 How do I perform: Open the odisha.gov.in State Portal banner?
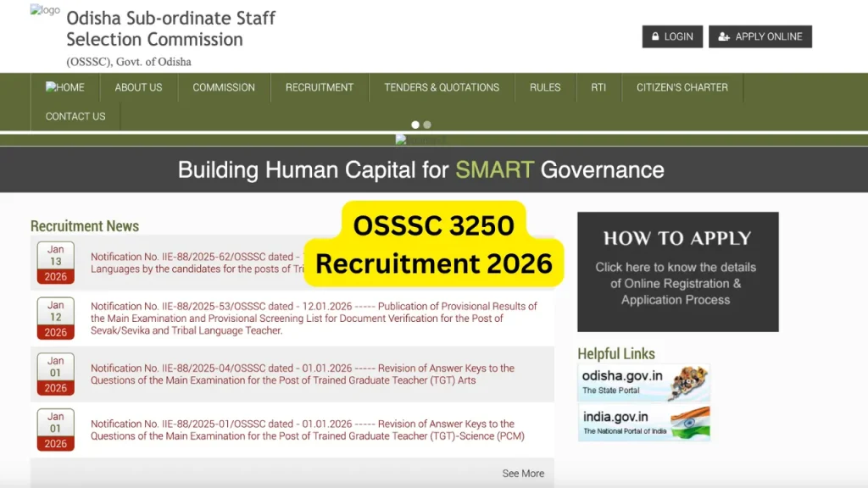(x=643, y=383)
